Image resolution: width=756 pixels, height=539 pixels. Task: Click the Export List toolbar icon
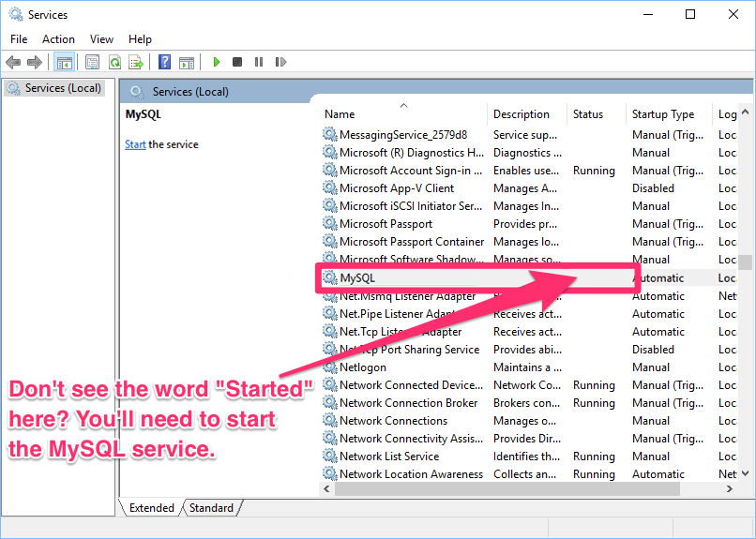[x=136, y=62]
